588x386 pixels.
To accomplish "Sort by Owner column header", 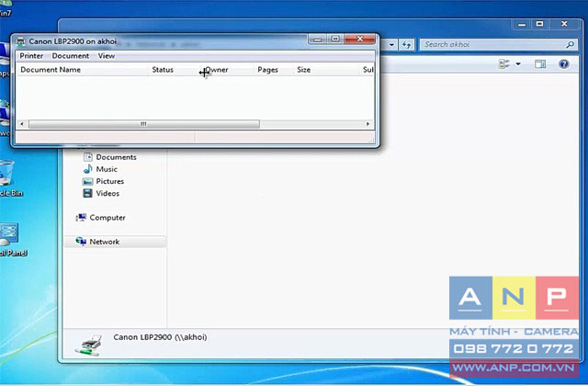I will coord(217,70).
